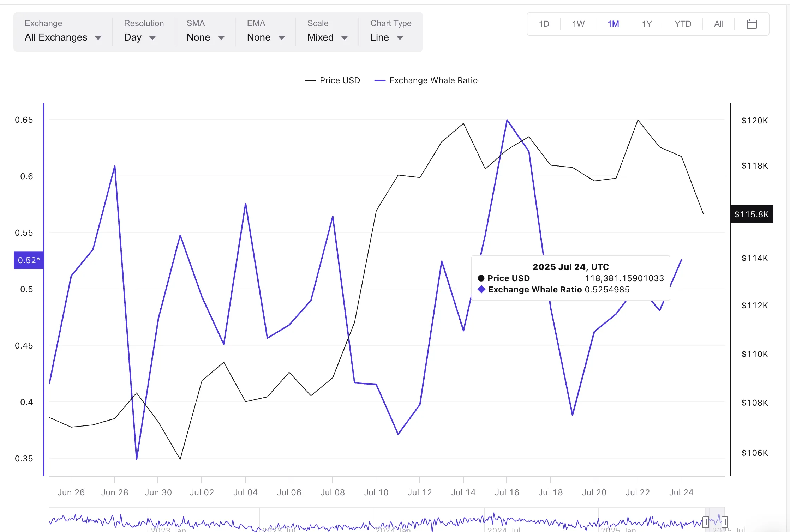Click the purple Exchange Whale Ratio legend icon
The height and width of the screenshot is (532, 790).
380,80
